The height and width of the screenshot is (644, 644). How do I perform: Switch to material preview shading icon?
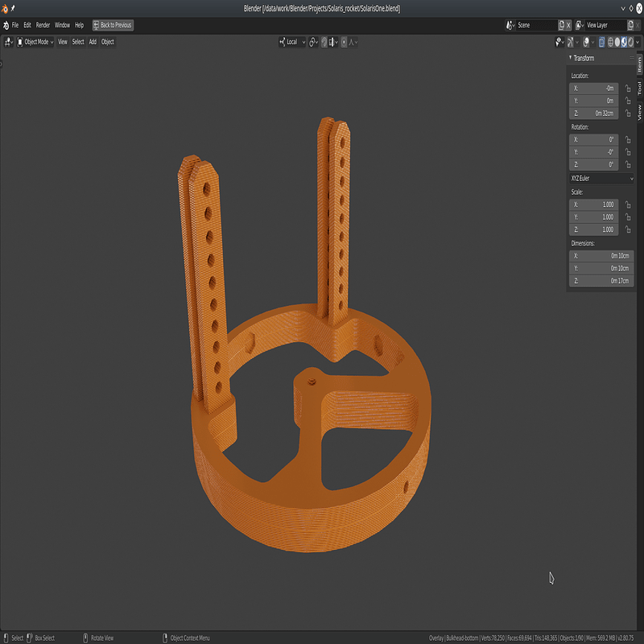[x=624, y=42]
